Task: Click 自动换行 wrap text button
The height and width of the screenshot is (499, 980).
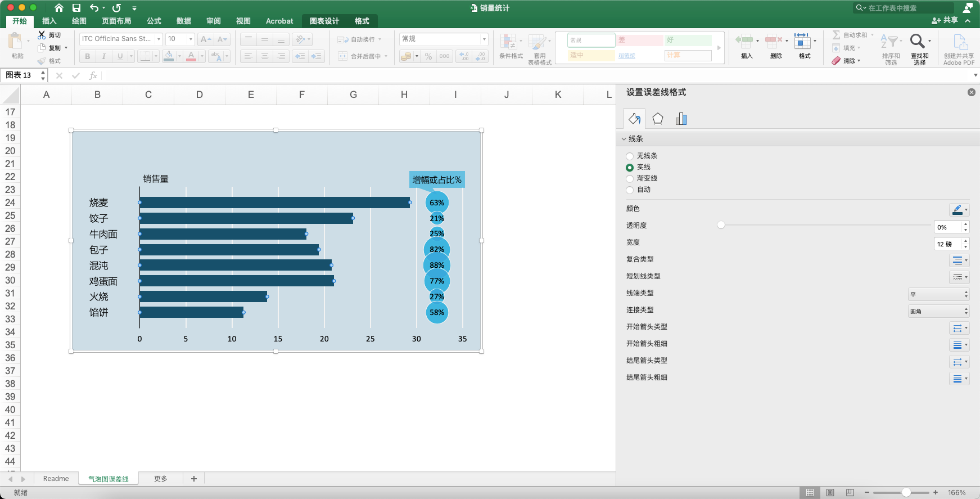Action: [360, 39]
